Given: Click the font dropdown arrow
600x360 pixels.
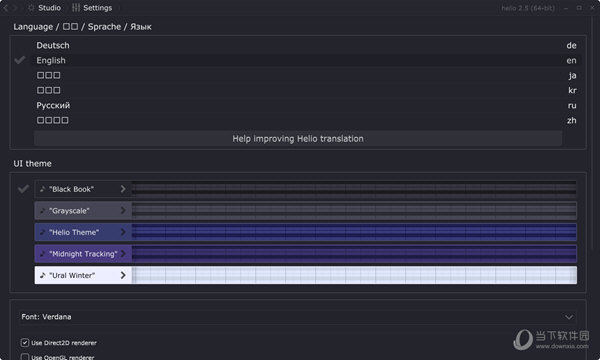Looking at the screenshot, I should (x=569, y=317).
